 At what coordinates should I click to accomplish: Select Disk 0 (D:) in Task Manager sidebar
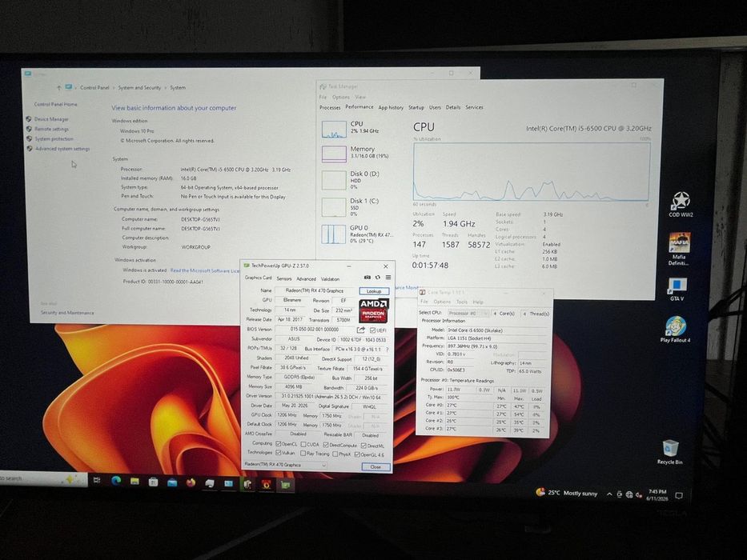click(357, 180)
